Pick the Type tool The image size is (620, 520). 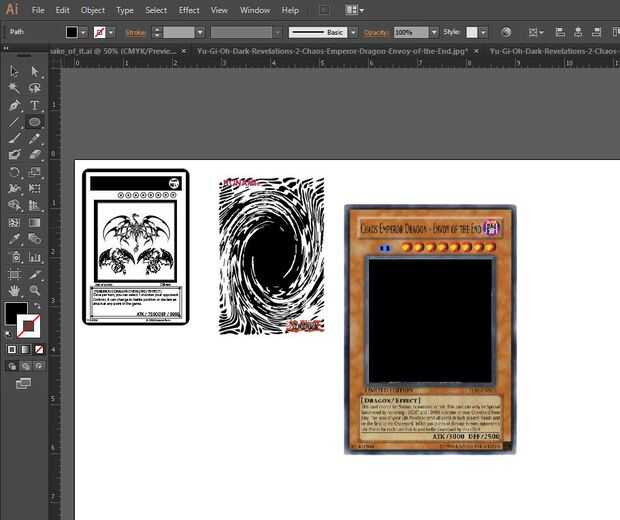35,105
